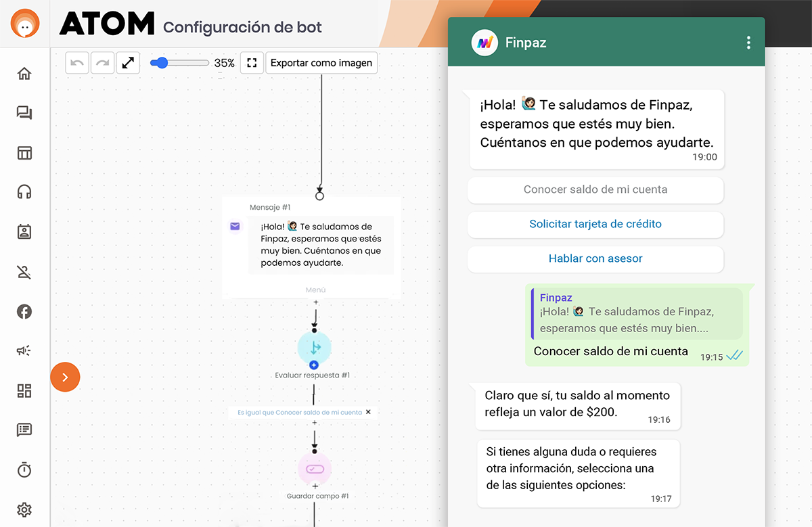This screenshot has width=812, height=527.
Task: Open the dashboard widgets sidebar icon
Action: 24,390
